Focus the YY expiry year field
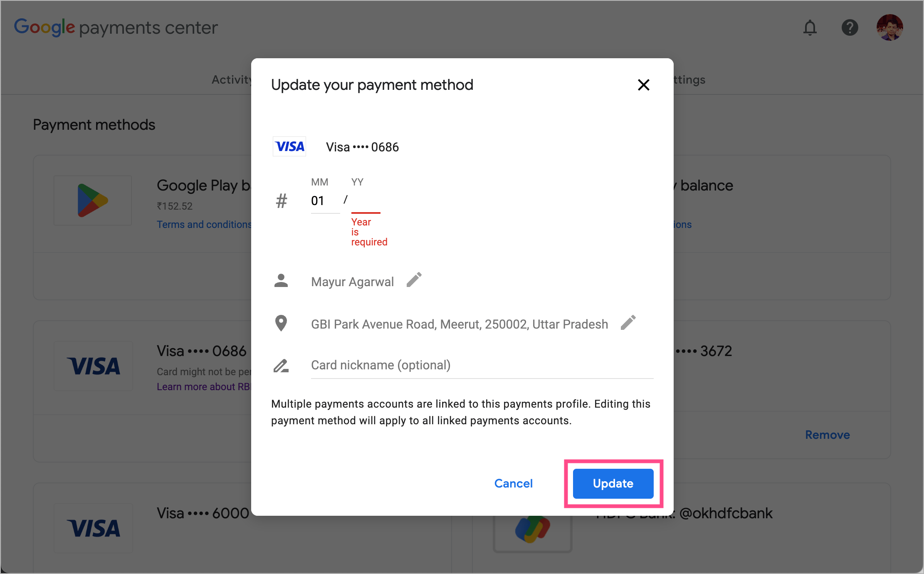The image size is (924, 574). click(x=366, y=201)
